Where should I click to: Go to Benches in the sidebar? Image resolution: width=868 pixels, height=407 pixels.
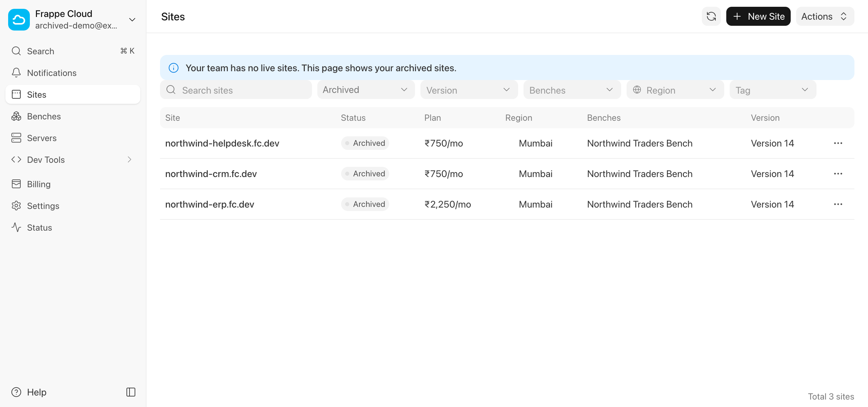click(x=73, y=116)
